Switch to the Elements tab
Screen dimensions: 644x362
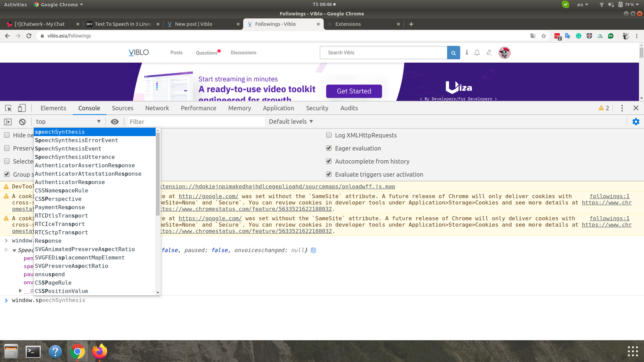[x=53, y=108]
